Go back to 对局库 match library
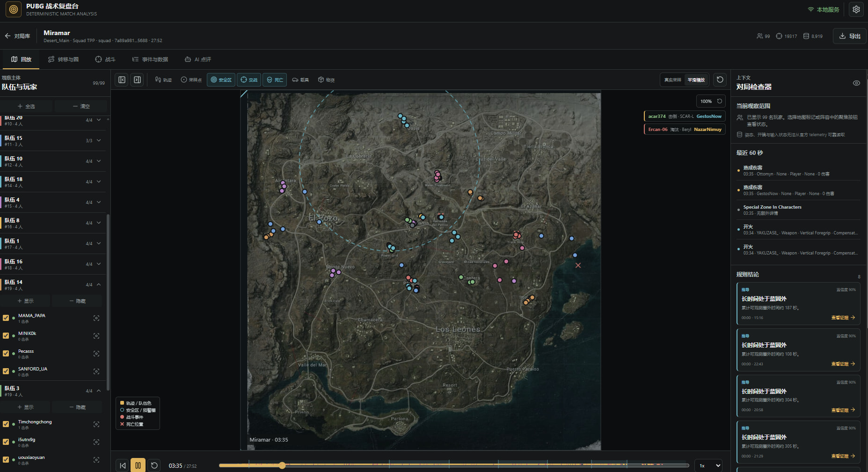The width and height of the screenshot is (868, 472). [17, 36]
